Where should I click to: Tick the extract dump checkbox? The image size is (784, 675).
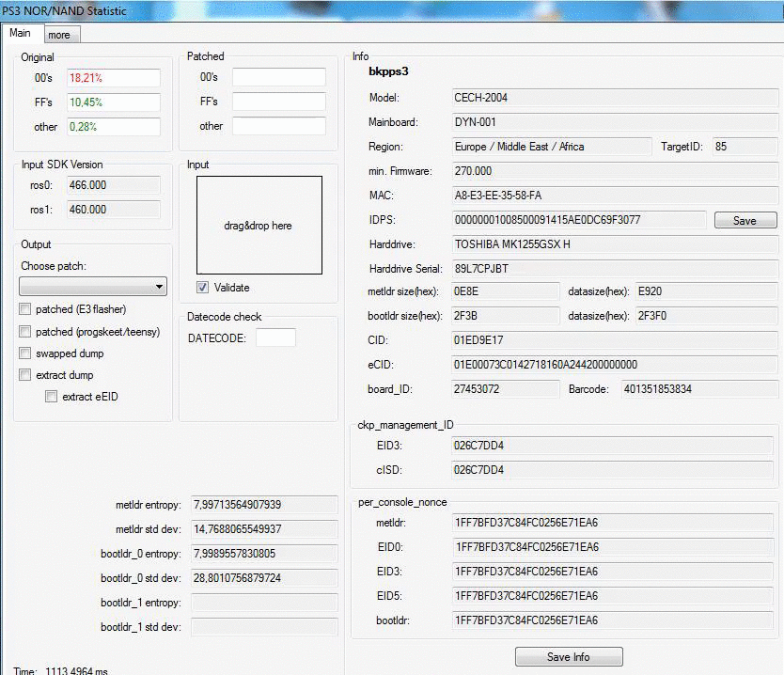tap(25, 374)
